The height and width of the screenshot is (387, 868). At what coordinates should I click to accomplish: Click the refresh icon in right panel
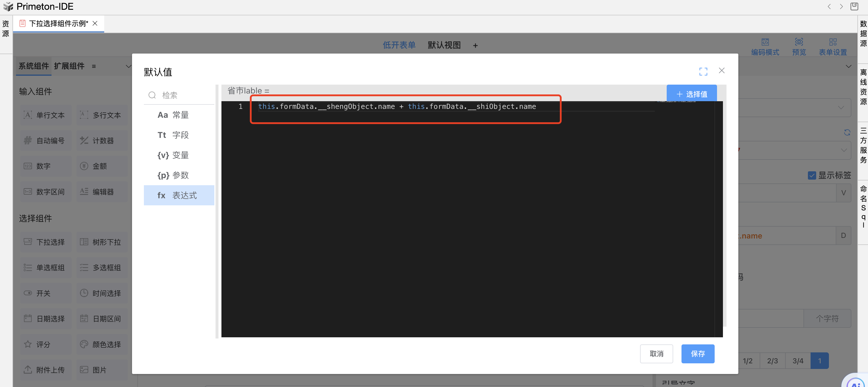847,132
